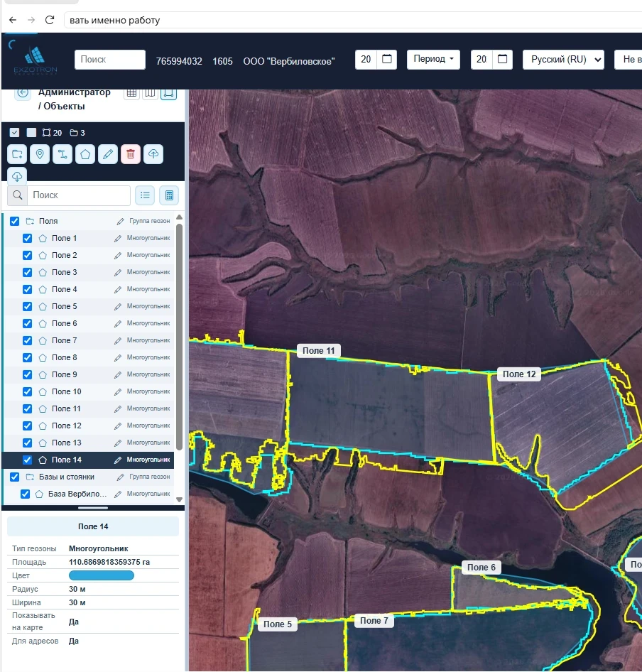Click the back arrow next to Администратор
The width and height of the screenshot is (642, 672).
[x=23, y=92]
